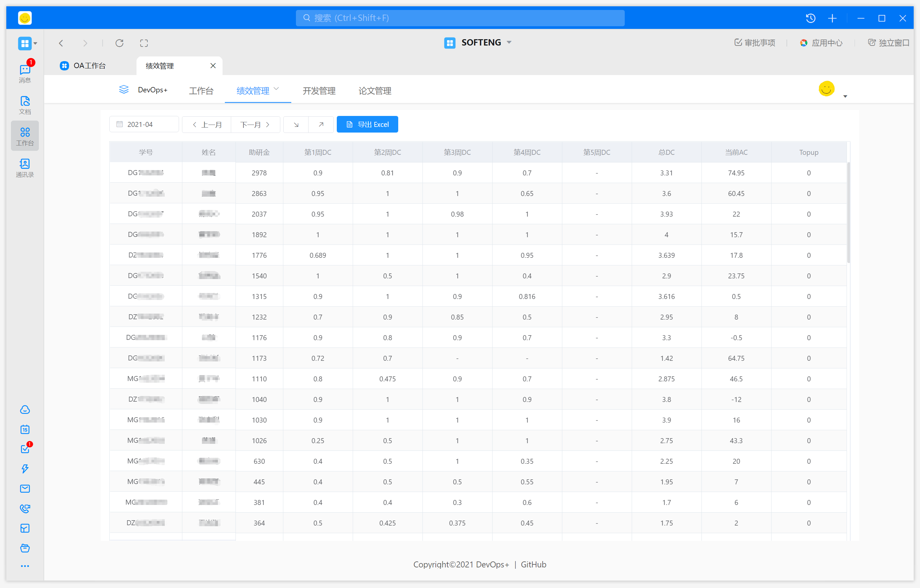The height and width of the screenshot is (588, 920).
Task: Click the fullscreen bracket icon in toolbar
Action: tap(144, 43)
